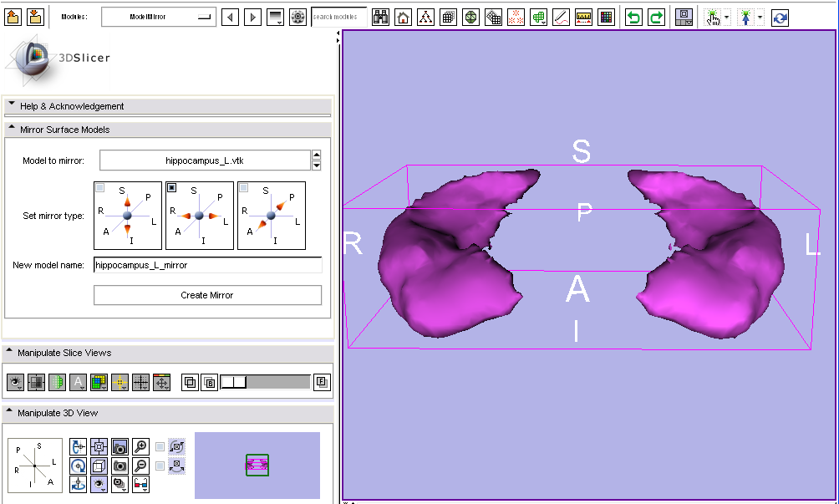Click the refresh icon at toolbar right
This screenshot has height=504, width=839.
click(x=779, y=17)
